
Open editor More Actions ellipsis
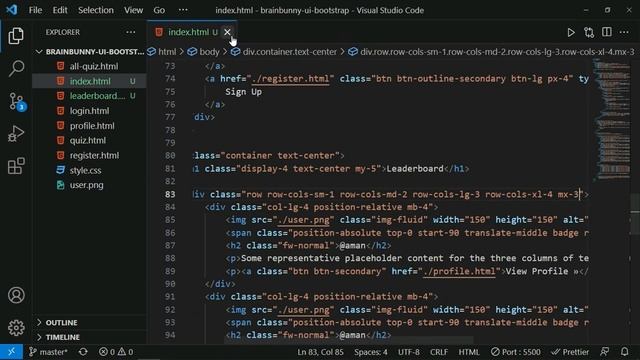[x=624, y=32]
